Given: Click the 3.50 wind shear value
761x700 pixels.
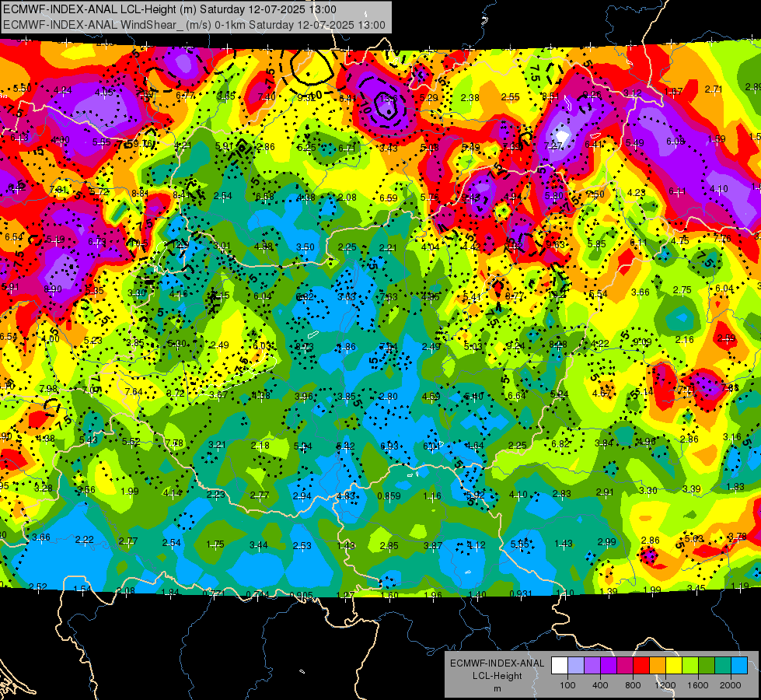Looking at the screenshot, I should pos(305,247).
